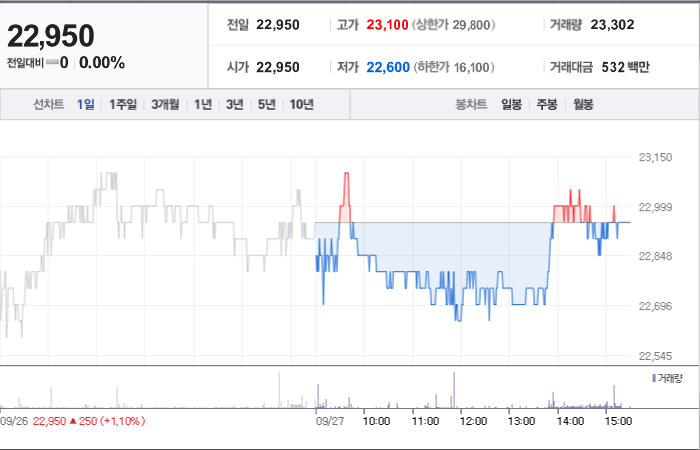Image resolution: width=700 pixels, height=450 pixels.
Task: Click the 하한가 16,100 text
Action: (x=454, y=67)
